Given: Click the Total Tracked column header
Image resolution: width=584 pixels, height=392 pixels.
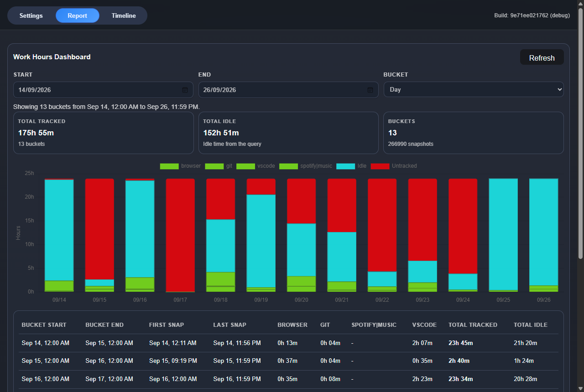Looking at the screenshot, I should (x=473, y=325).
